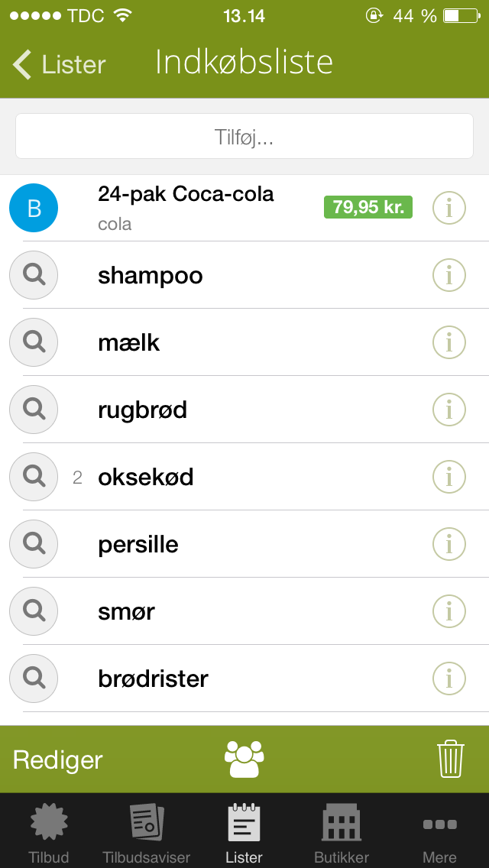Open info for the mælk item

coord(449,342)
